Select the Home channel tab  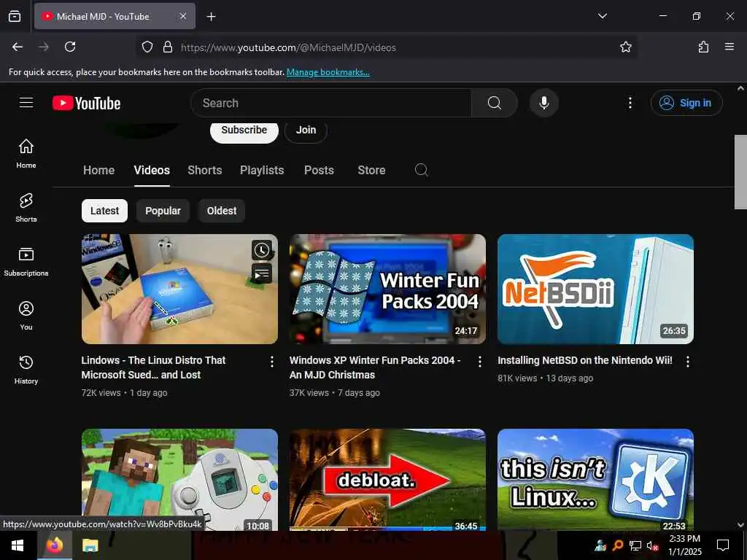click(x=98, y=170)
